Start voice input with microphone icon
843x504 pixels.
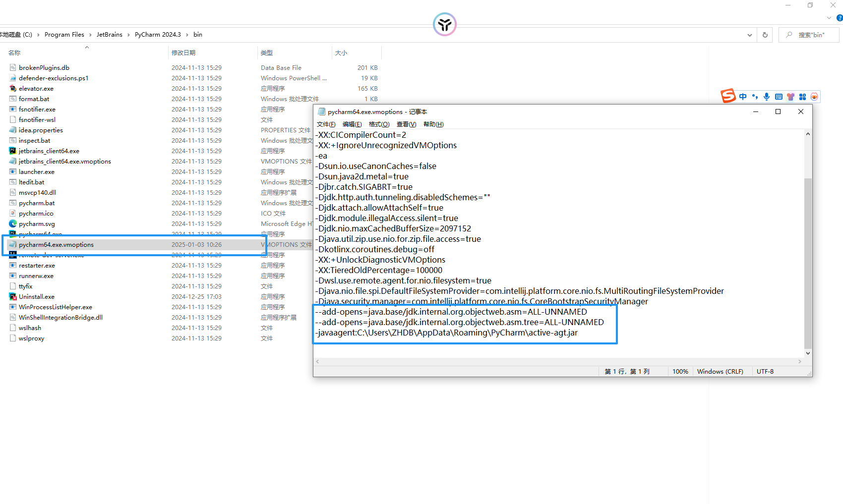[x=767, y=97]
